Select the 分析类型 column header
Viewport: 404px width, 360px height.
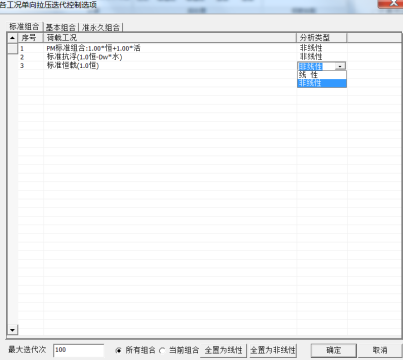(322, 37)
